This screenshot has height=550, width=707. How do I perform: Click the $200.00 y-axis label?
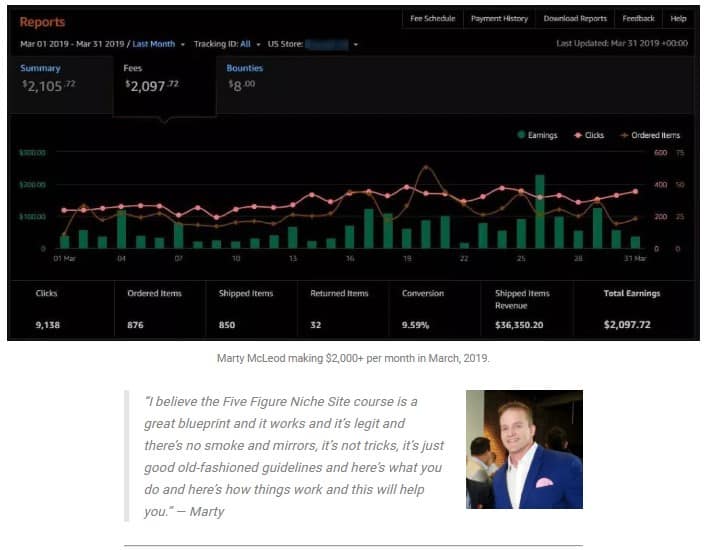coord(32,184)
